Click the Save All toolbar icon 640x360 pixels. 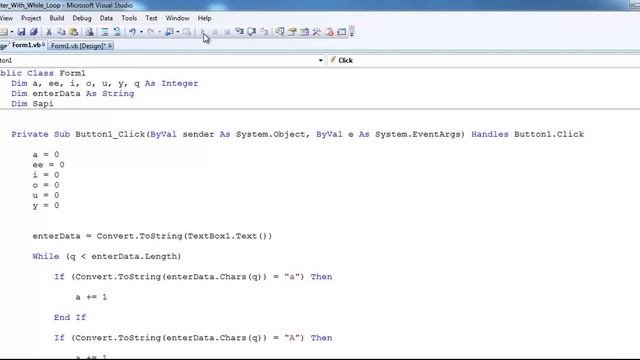coord(34,32)
